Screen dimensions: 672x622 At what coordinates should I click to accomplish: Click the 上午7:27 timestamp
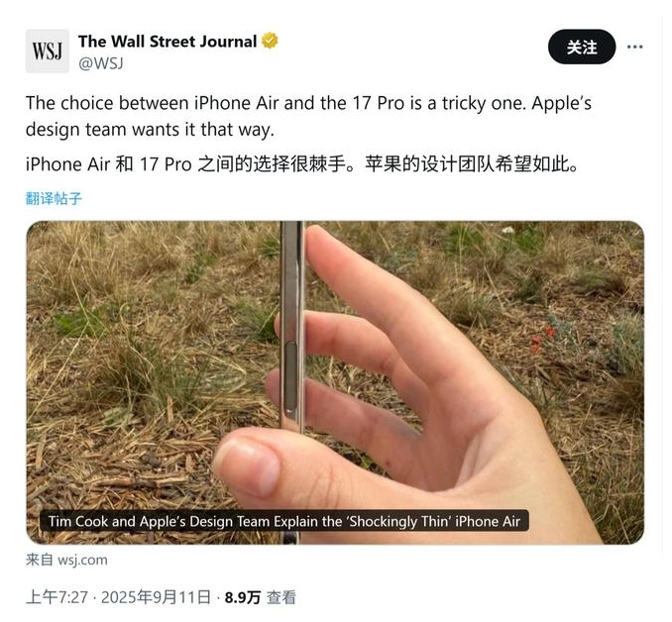pyautogui.click(x=57, y=597)
